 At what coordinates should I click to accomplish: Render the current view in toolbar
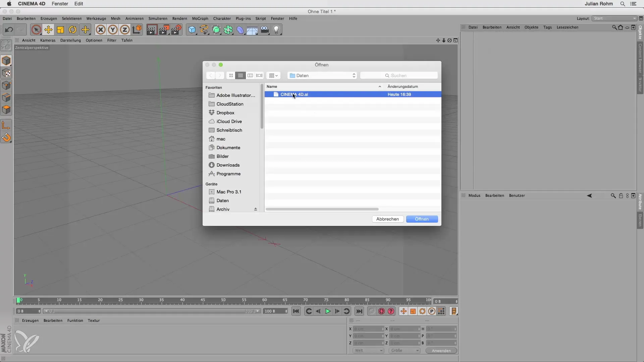click(152, 29)
